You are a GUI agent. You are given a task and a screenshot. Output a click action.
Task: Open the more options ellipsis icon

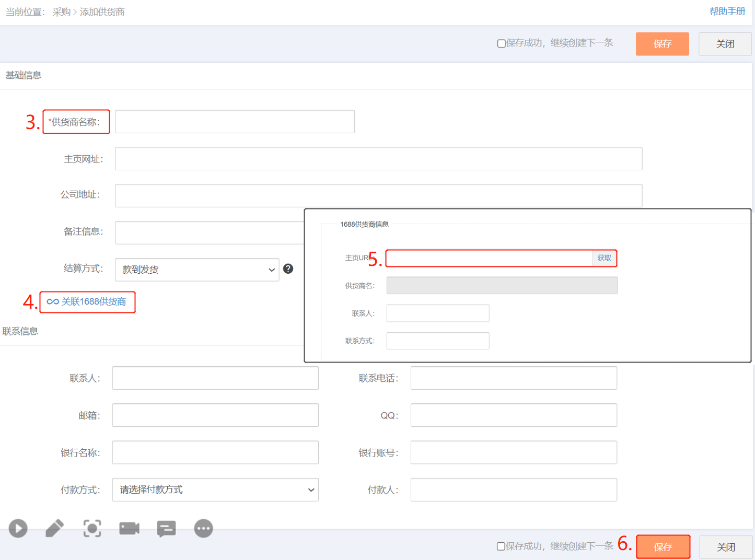click(203, 528)
